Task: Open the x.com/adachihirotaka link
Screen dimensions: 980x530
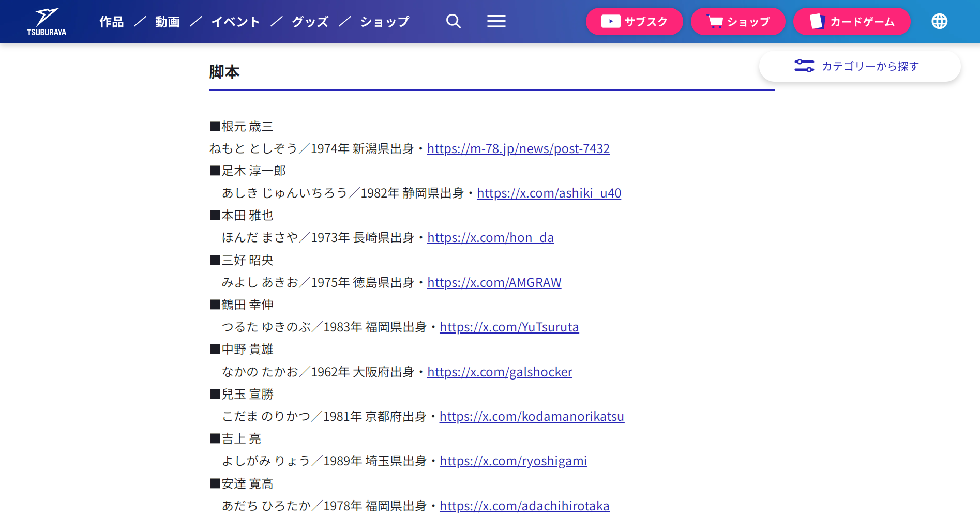Action: point(524,506)
